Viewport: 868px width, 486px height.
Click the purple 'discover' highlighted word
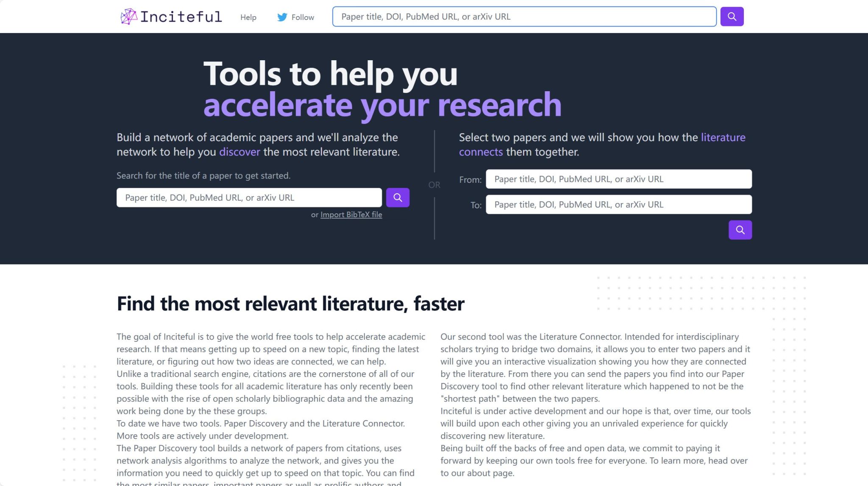point(239,152)
